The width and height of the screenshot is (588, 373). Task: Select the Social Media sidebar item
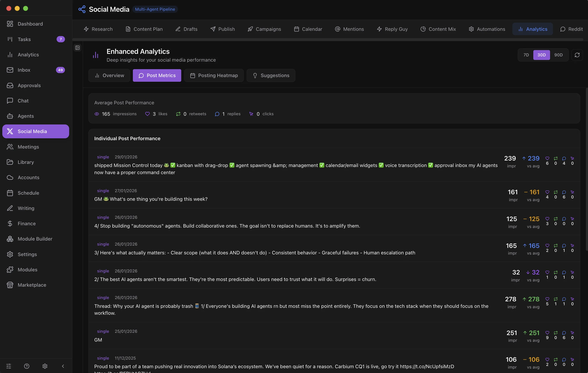35,131
